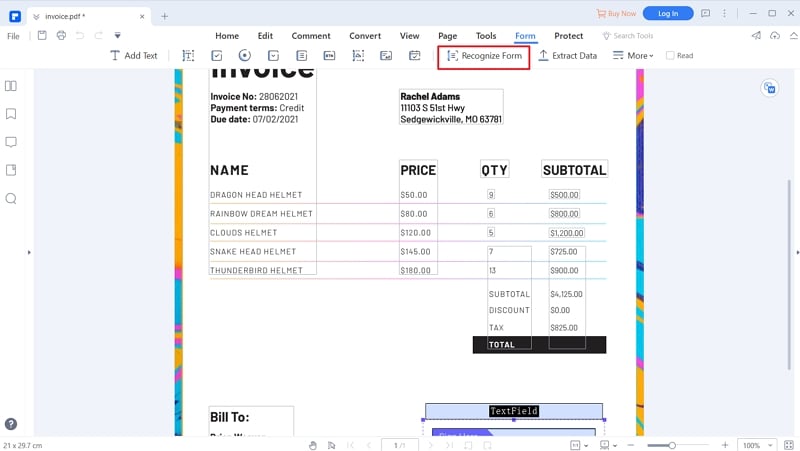The height and width of the screenshot is (451, 800).
Task: Select the hand tool in status bar
Action: click(313, 445)
